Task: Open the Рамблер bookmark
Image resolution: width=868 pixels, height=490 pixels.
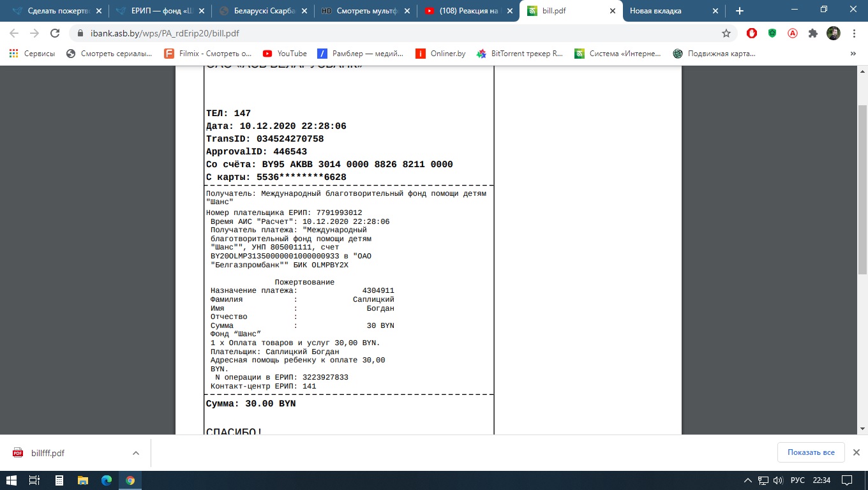Action: pyautogui.click(x=361, y=54)
